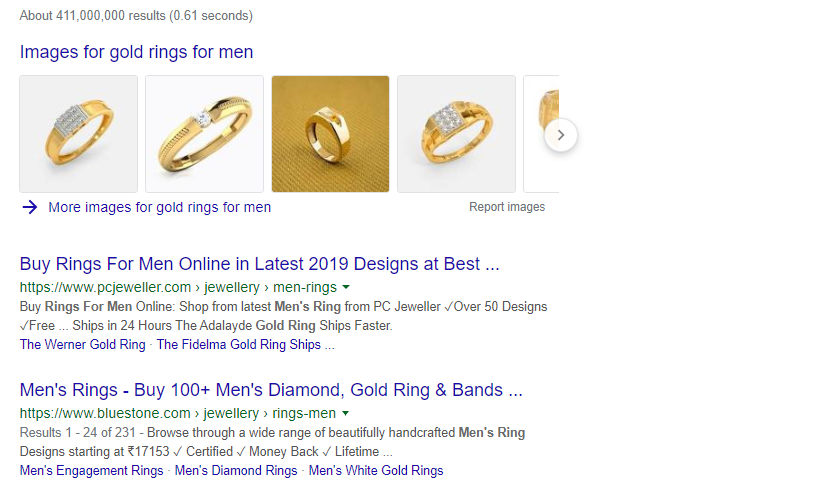Viewport: 823px width, 486px height.
Task: Open the plain gold band image on yellow background
Action: click(330, 134)
